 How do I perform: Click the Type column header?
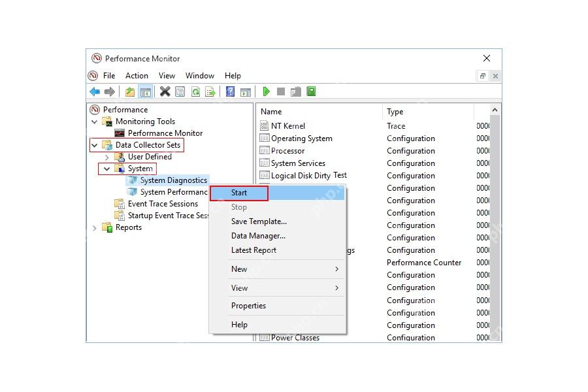click(428, 112)
